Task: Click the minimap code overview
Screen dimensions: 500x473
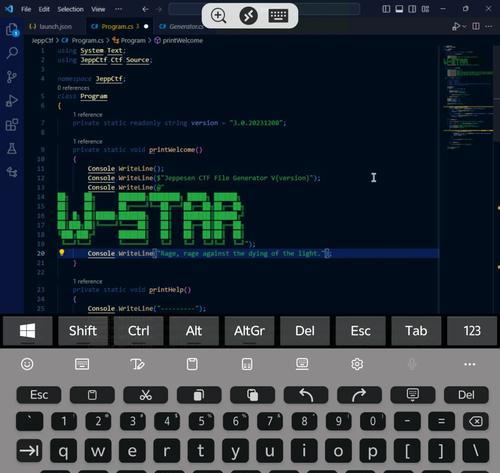Action: [467, 97]
